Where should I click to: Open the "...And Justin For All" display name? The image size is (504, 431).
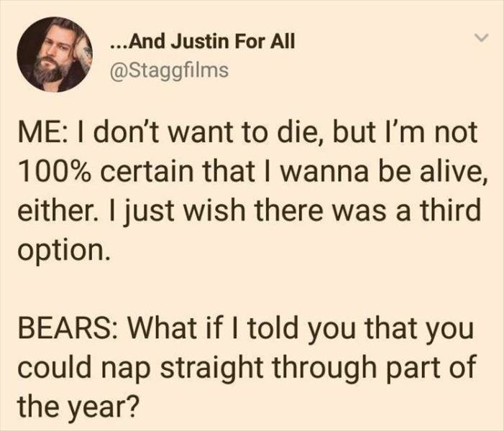click(202, 42)
